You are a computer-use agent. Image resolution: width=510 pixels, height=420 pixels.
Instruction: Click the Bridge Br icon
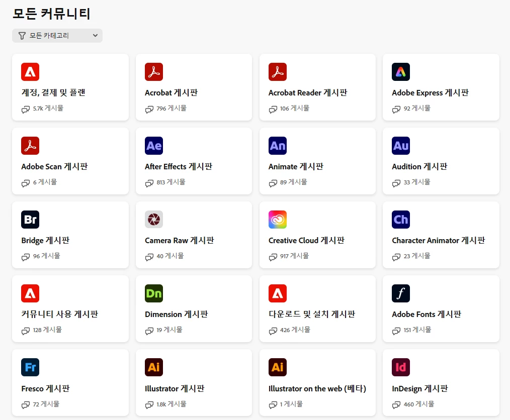tap(30, 220)
